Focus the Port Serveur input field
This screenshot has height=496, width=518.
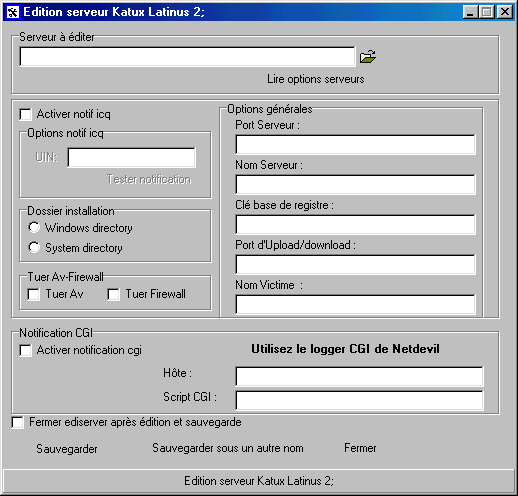[356, 144]
